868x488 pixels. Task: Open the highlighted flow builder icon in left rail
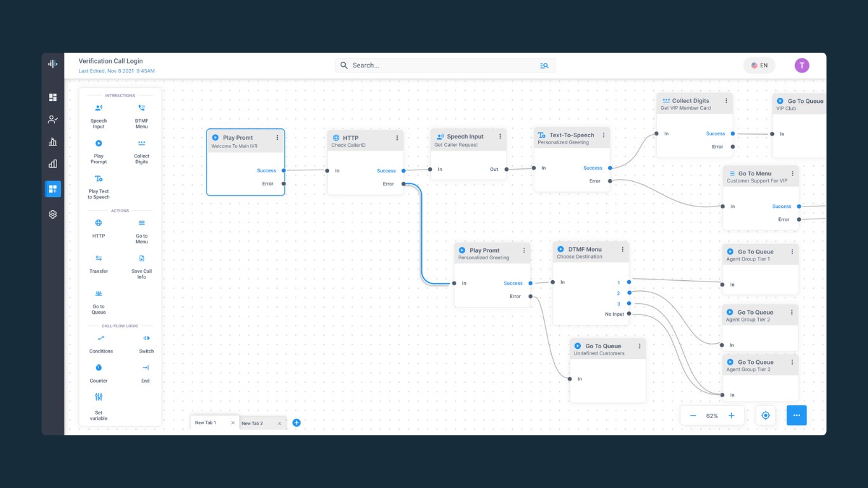tap(53, 189)
